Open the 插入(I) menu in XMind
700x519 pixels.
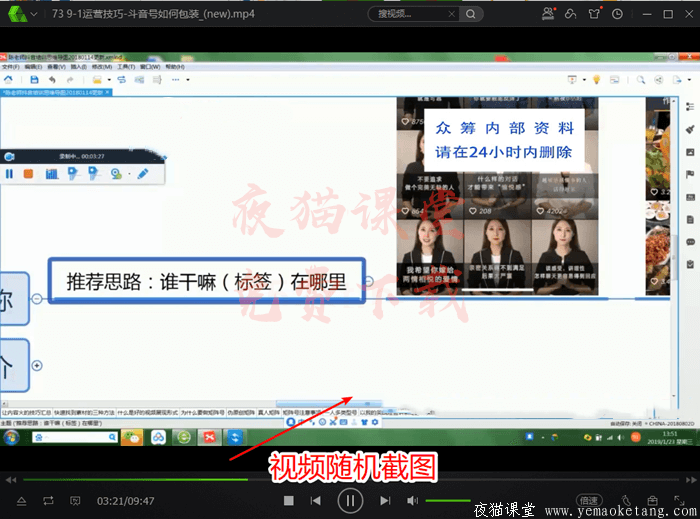point(79,67)
